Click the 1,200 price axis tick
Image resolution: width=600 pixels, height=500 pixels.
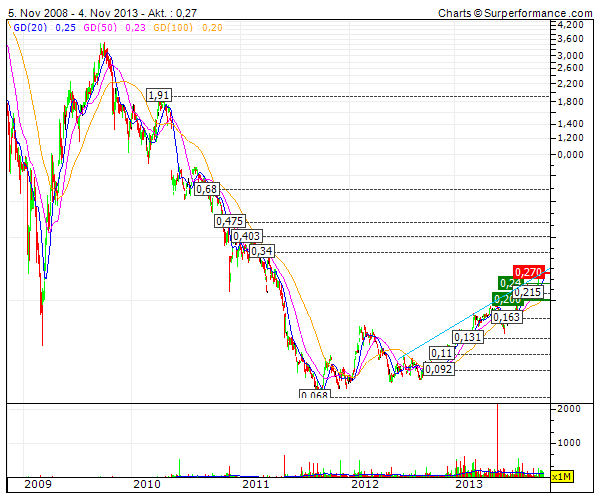coord(570,138)
